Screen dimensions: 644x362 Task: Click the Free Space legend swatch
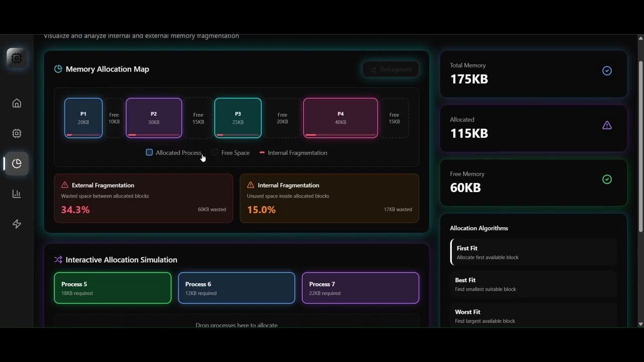[x=215, y=152]
